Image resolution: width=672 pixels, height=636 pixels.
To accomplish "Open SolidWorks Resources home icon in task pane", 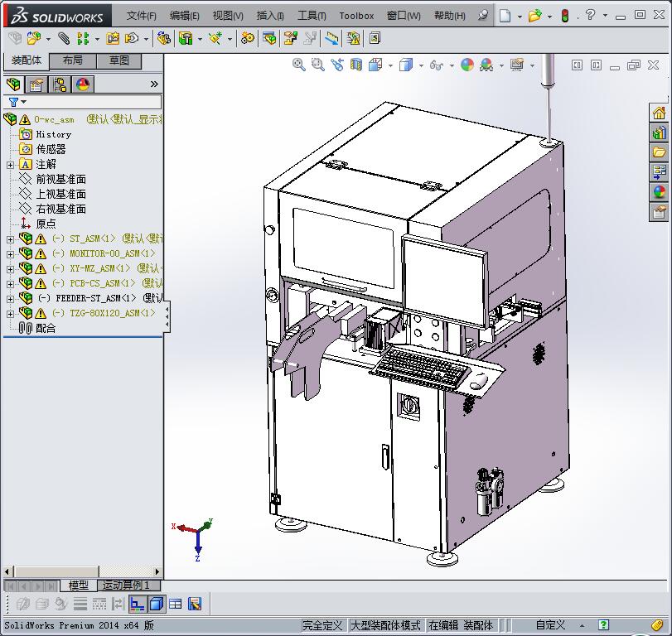I will click(659, 113).
